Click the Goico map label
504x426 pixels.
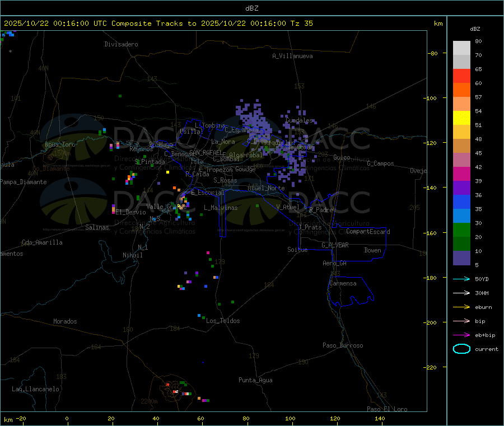point(342,157)
